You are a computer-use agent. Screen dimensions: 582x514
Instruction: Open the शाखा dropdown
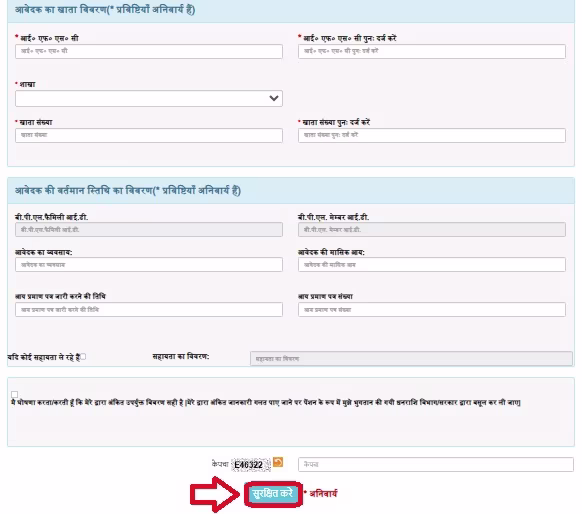tap(149, 98)
